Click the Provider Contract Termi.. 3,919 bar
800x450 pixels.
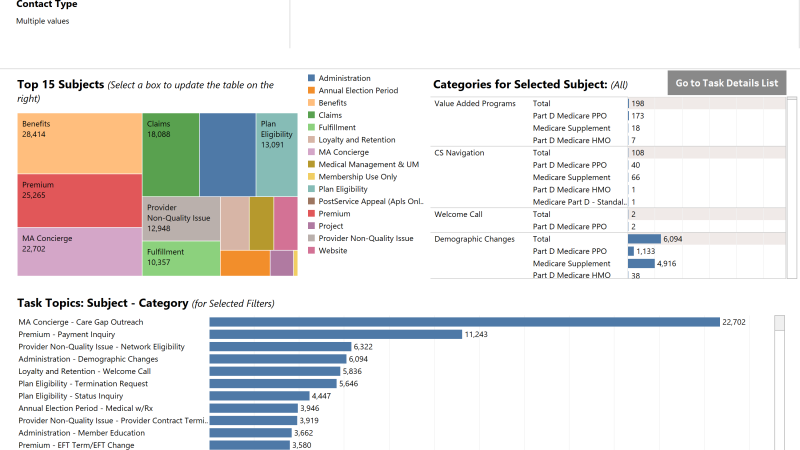tap(253, 420)
